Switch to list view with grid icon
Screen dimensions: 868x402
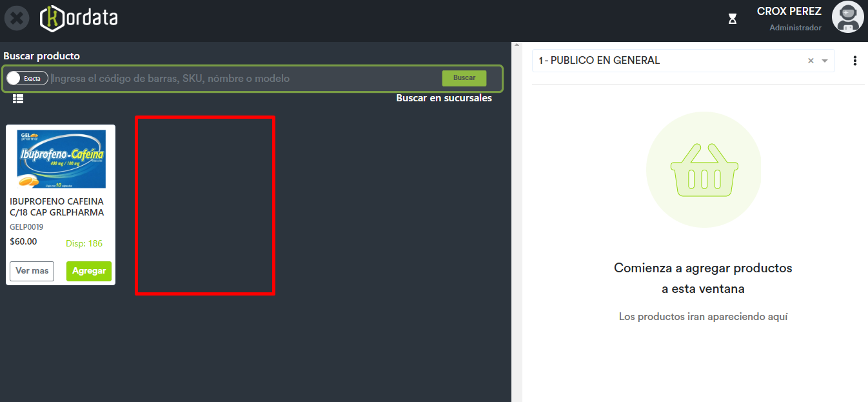[18, 99]
